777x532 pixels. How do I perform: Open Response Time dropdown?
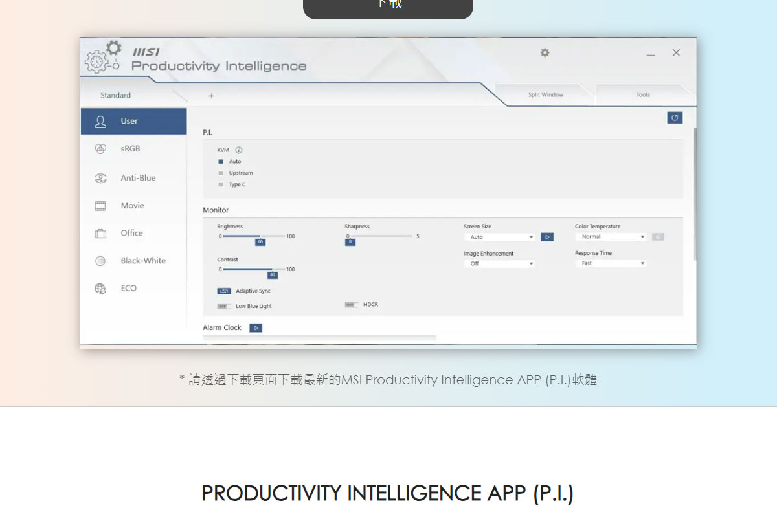611,263
